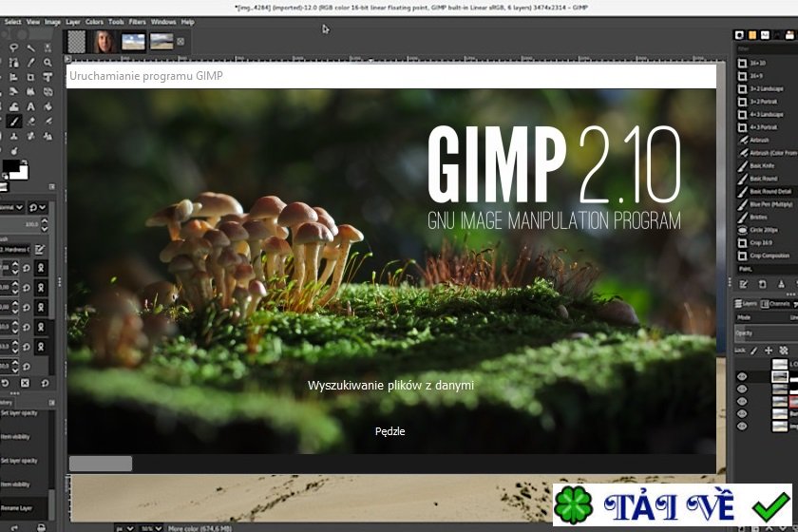Viewport: 798px width, 532px height.
Task: Select the Shear tool
Action: (x=13, y=92)
